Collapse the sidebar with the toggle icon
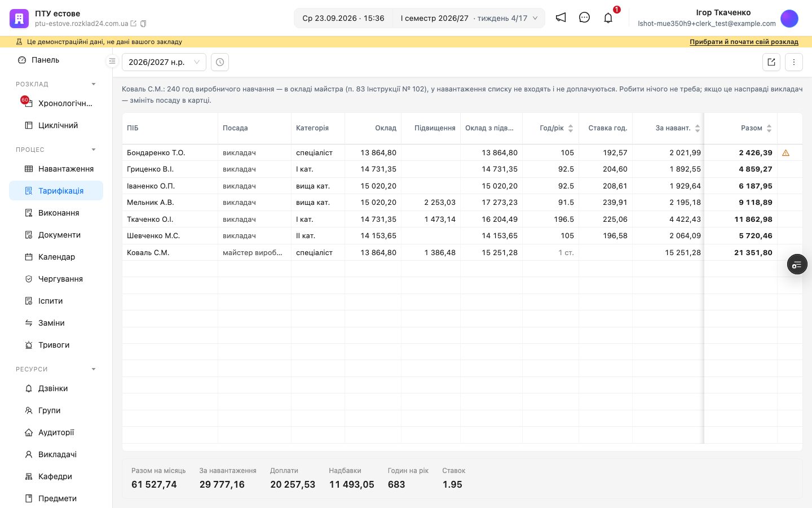Image resolution: width=812 pixels, height=508 pixels. pos(112,61)
